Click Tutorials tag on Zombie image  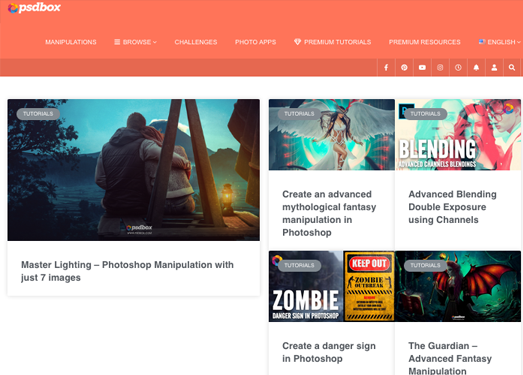pyautogui.click(x=299, y=265)
